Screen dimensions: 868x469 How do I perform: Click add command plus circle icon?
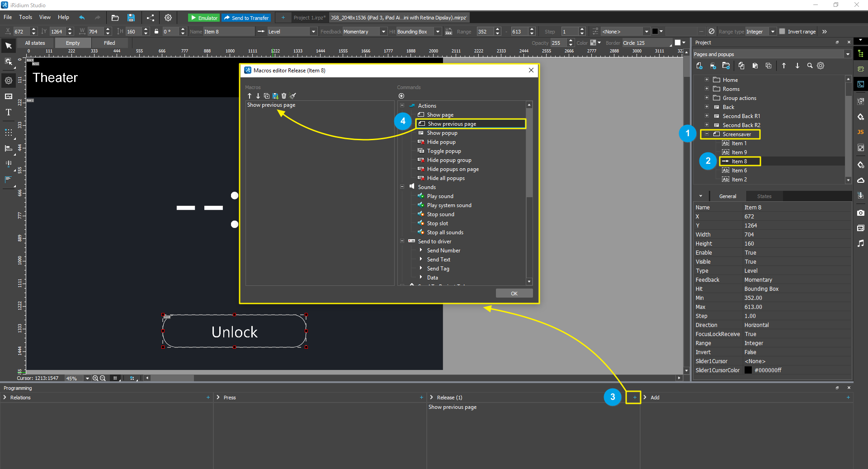[x=401, y=96]
